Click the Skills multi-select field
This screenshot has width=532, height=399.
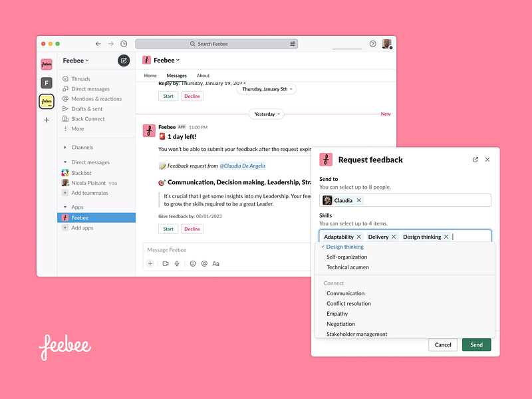point(406,236)
